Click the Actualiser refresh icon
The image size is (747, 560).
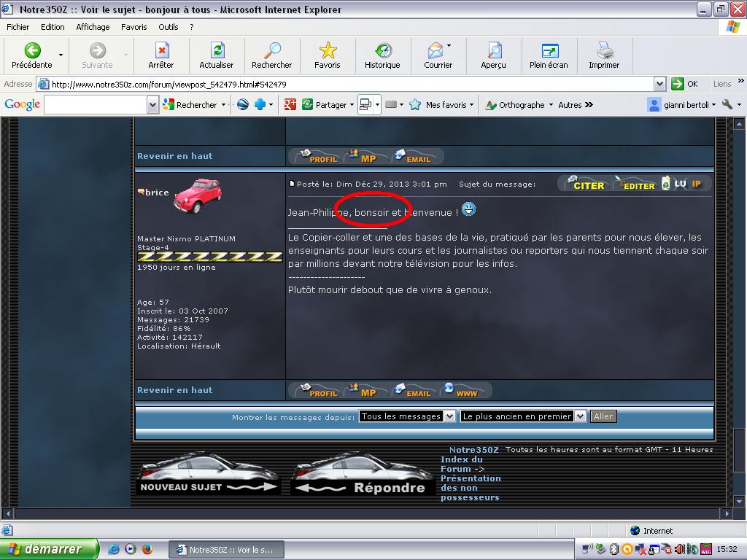[x=217, y=51]
